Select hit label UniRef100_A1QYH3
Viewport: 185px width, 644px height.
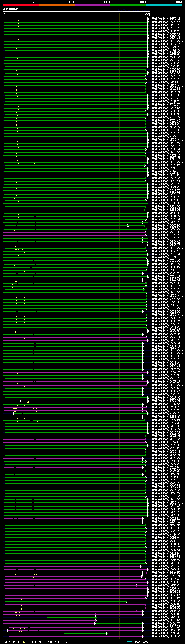166,404
